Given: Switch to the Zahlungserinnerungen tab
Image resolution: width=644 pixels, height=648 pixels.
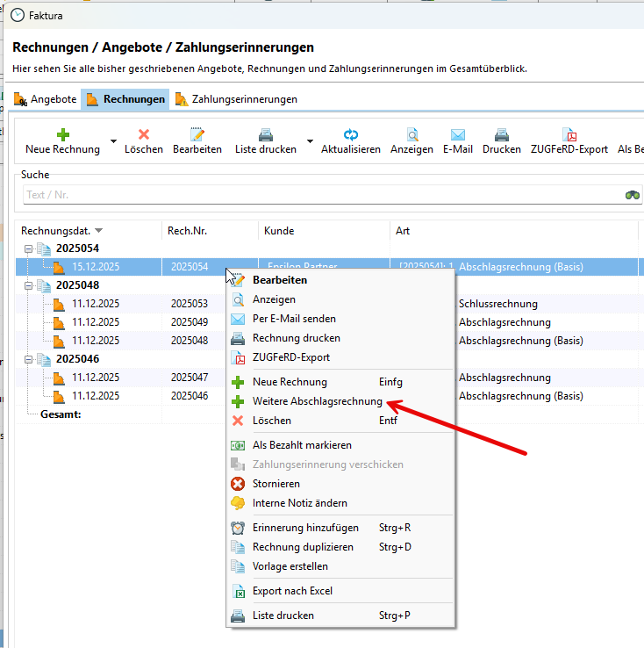Looking at the screenshot, I should tap(235, 99).
